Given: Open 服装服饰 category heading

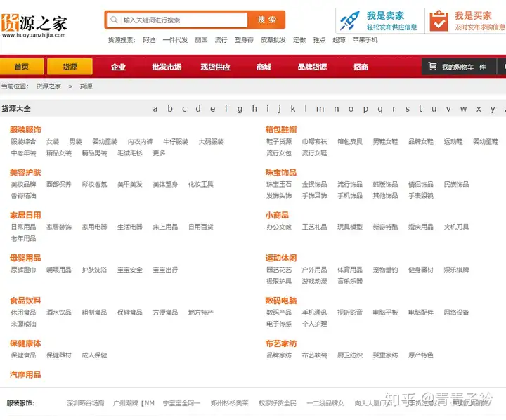Looking at the screenshot, I should [x=25, y=130].
